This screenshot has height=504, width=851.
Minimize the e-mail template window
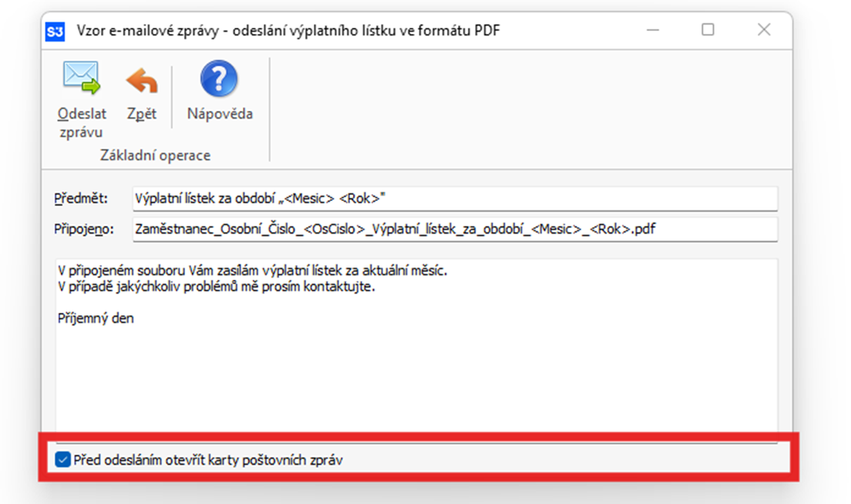click(x=651, y=30)
